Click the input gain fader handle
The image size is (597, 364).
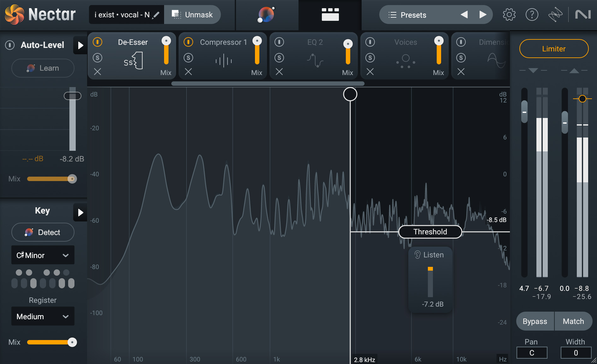pos(524,112)
